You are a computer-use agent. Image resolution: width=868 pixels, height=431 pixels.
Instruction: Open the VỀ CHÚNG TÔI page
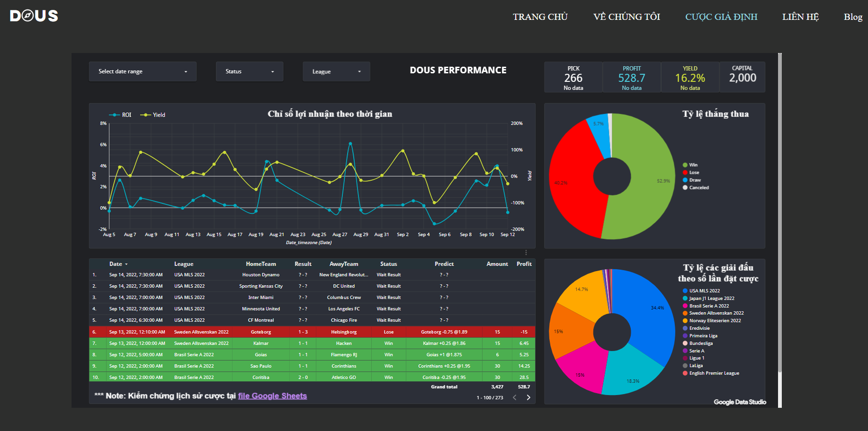(x=626, y=17)
